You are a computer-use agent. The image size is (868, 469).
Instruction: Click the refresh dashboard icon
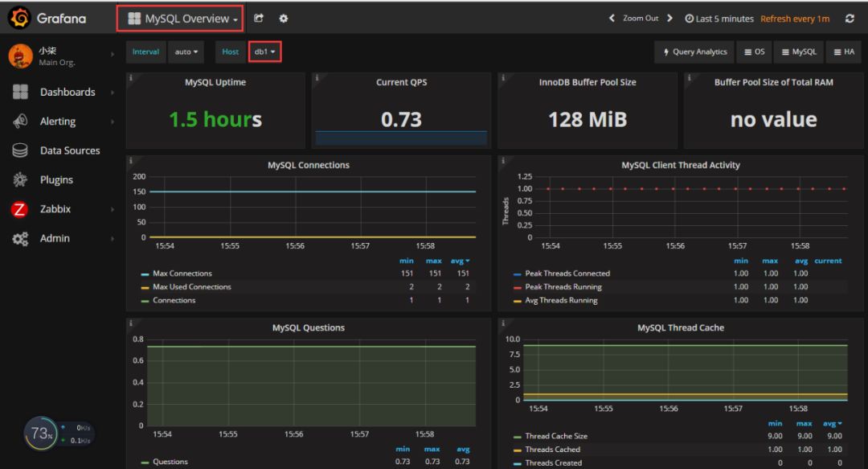850,19
